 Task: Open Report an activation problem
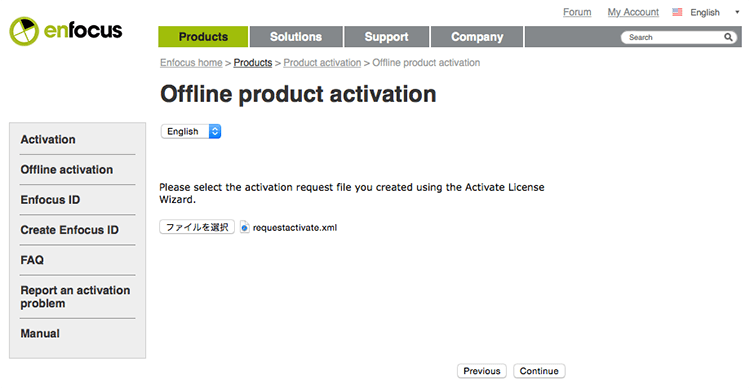[75, 297]
